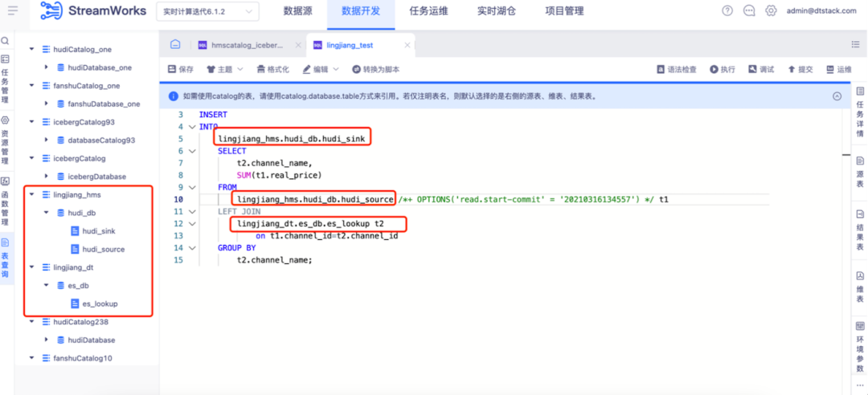Screen dimensions: 868x395
Task: Select the hudi_sink table
Action: (99, 230)
